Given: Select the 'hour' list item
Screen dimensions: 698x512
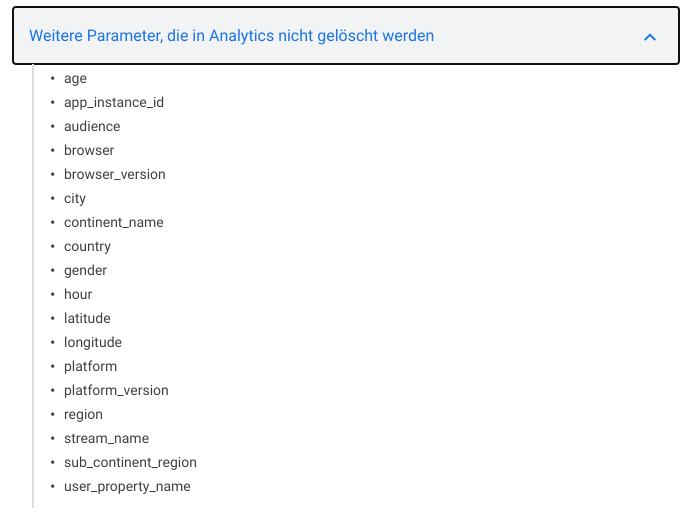Looking at the screenshot, I should pos(78,294).
